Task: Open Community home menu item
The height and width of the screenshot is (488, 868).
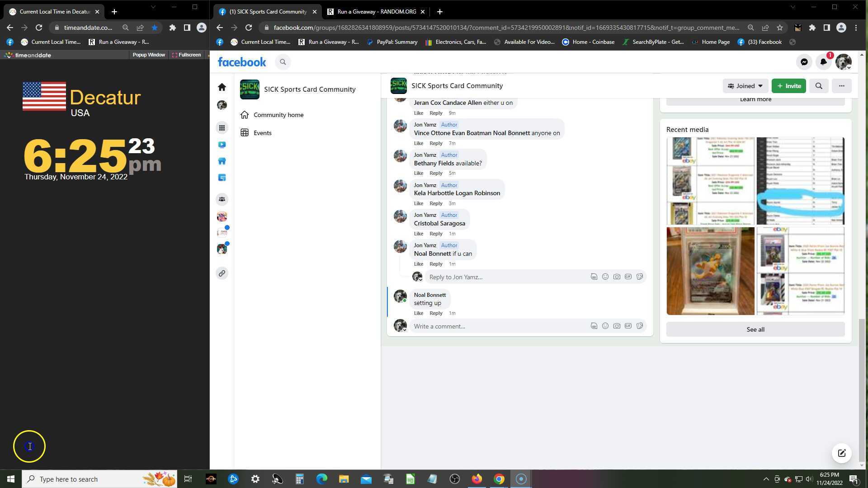Action: (x=278, y=115)
